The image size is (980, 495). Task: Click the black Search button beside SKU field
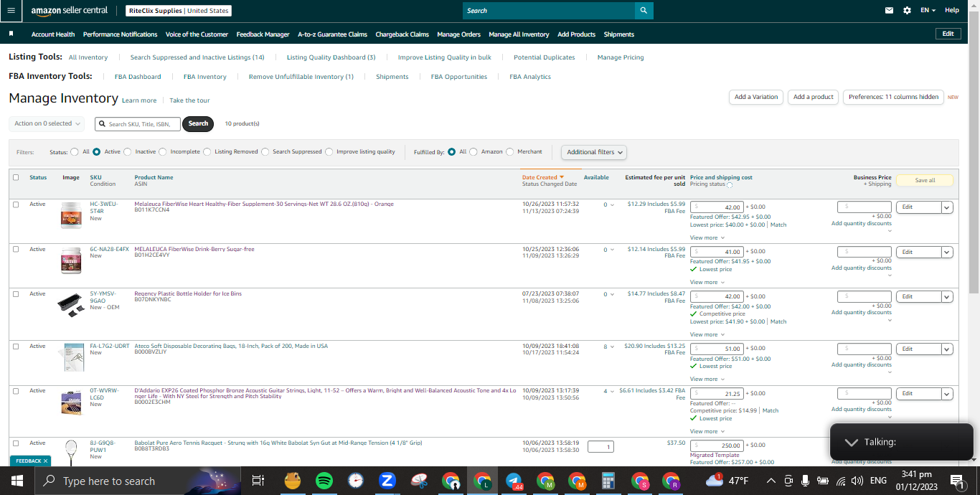198,123
